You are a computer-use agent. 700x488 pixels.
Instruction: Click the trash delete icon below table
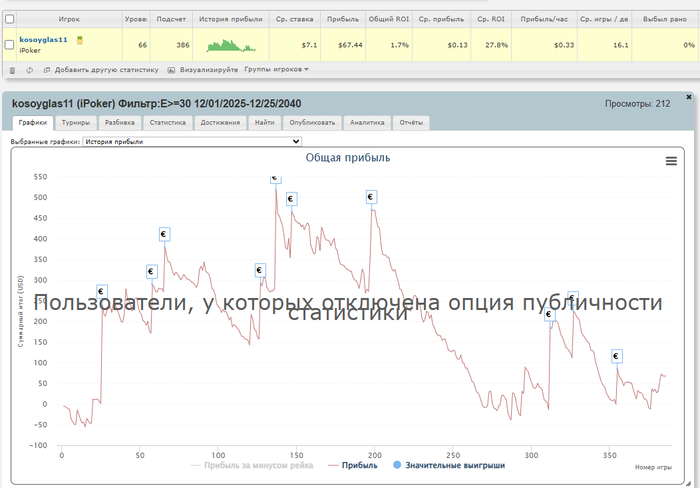12,70
